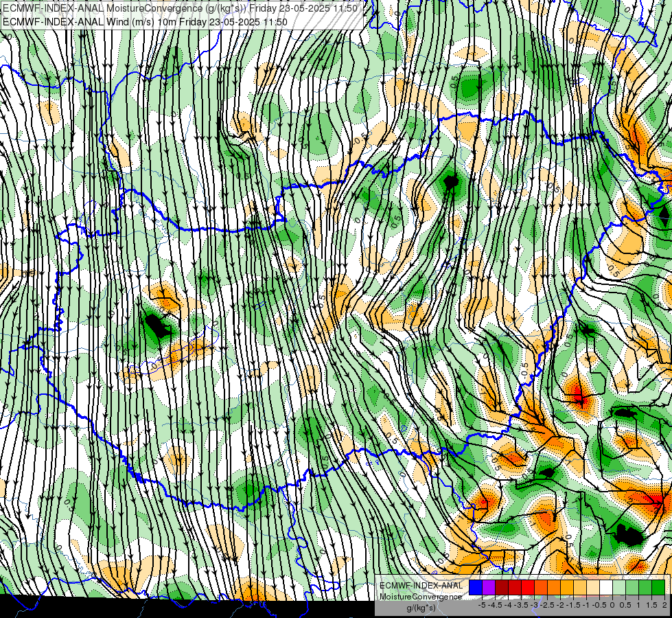Screen dimensions: 672x618
Task: Select the legend swatch between -4 and -3.5
Action: tap(515, 588)
